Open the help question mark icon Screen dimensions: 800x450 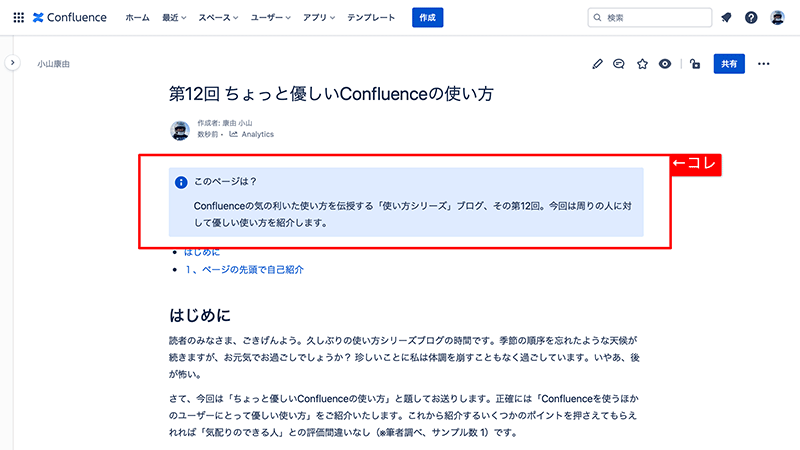tap(751, 17)
